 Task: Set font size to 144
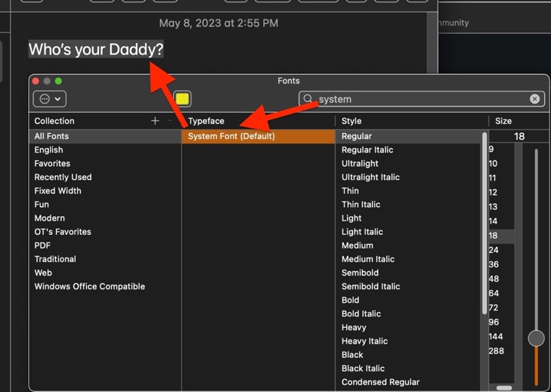click(501, 337)
